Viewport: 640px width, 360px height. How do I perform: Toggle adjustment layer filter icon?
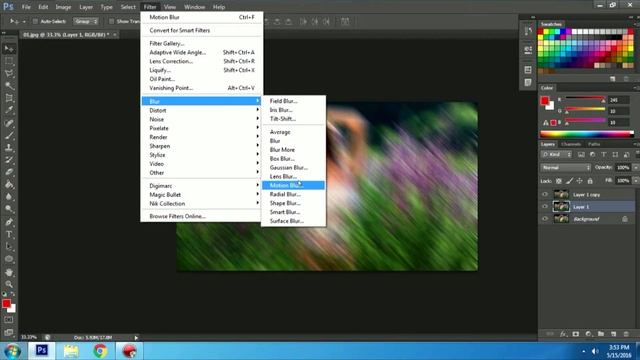(592, 155)
